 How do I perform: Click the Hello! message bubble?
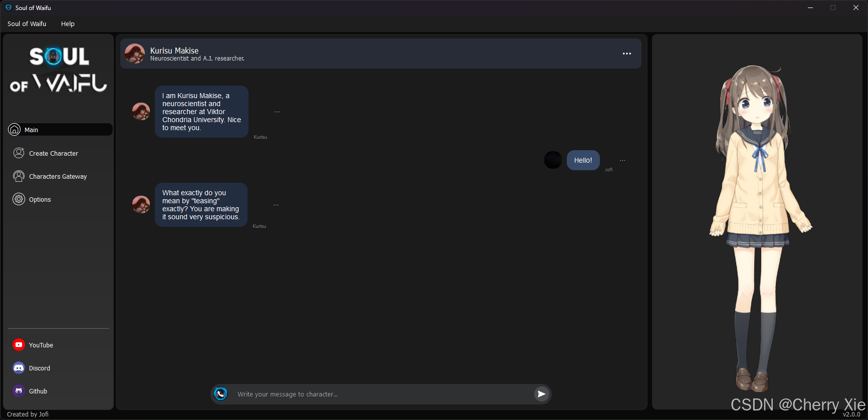(x=583, y=160)
